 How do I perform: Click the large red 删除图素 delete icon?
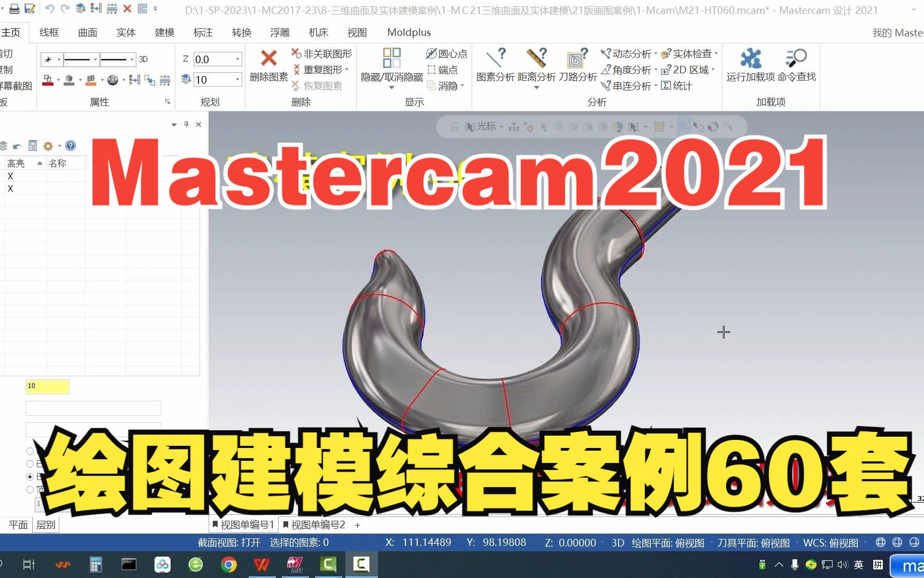coord(268,58)
